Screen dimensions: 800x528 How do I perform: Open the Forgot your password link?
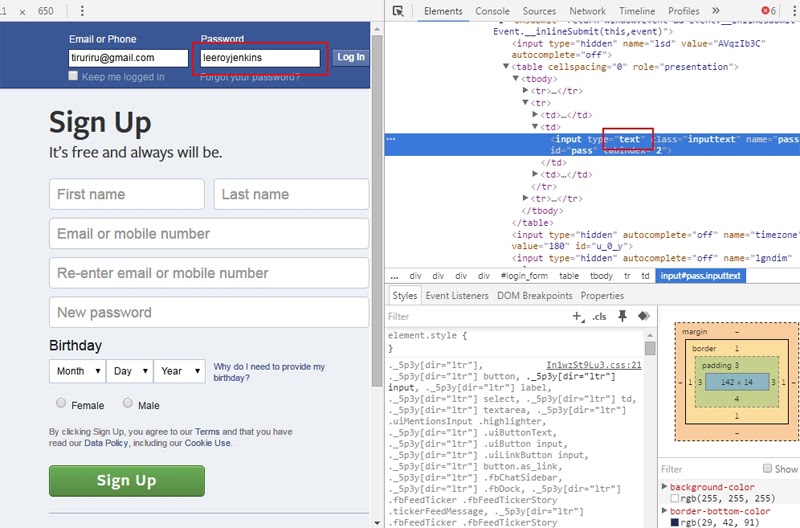pos(250,77)
